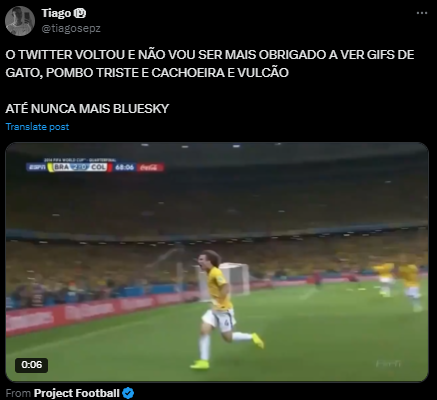Click the From label below the video

click(x=18, y=393)
